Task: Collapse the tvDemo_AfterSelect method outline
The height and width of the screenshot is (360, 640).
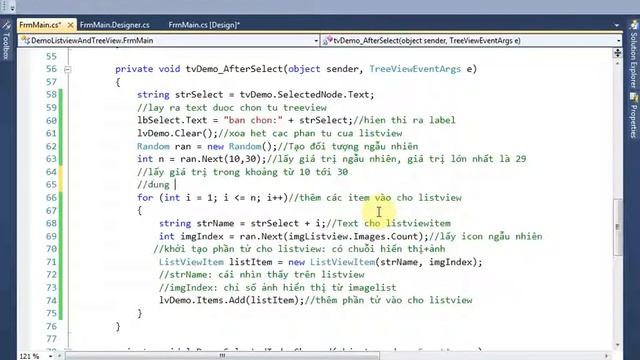Action: click(x=67, y=69)
